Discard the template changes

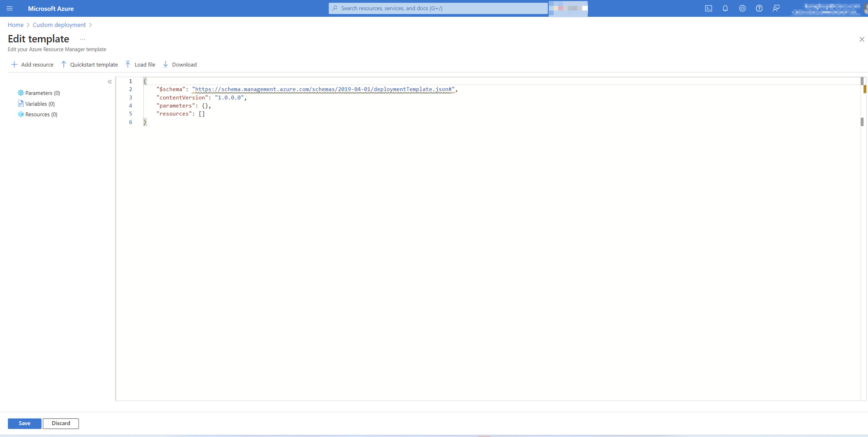pyautogui.click(x=60, y=423)
